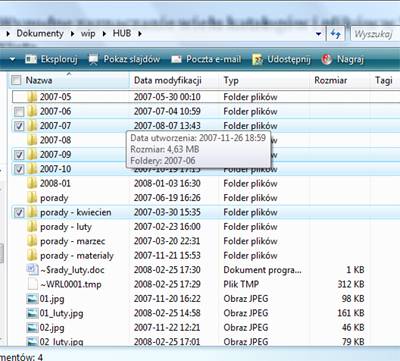The width and height of the screenshot is (400, 361).
Task: Select the 2007-08 folder icon
Action: coord(32,140)
